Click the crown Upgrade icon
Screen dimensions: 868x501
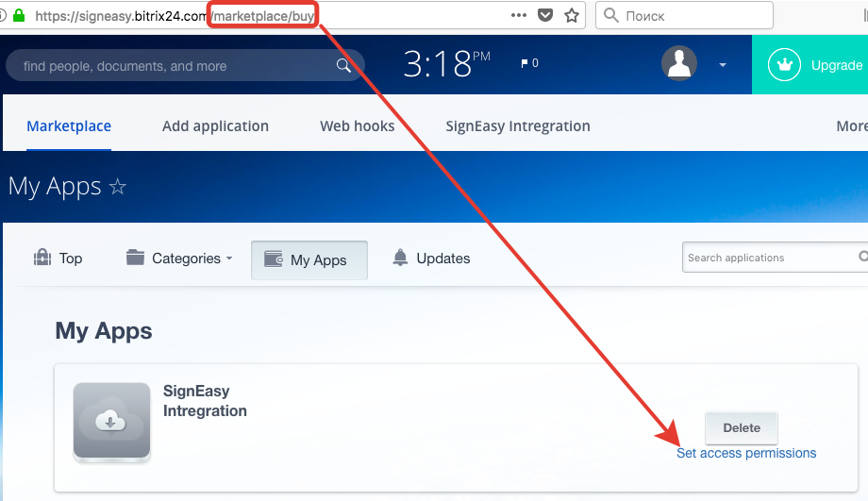coord(784,65)
